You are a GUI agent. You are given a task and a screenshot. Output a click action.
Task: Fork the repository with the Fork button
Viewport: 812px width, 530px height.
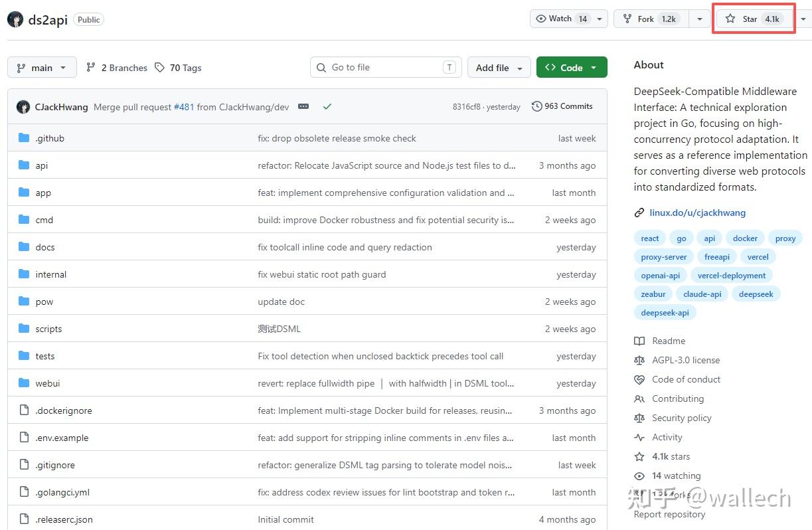click(x=651, y=19)
